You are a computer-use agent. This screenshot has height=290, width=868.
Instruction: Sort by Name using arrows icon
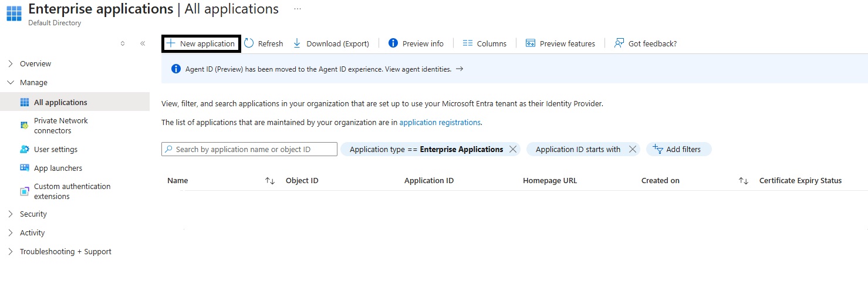pyautogui.click(x=270, y=181)
